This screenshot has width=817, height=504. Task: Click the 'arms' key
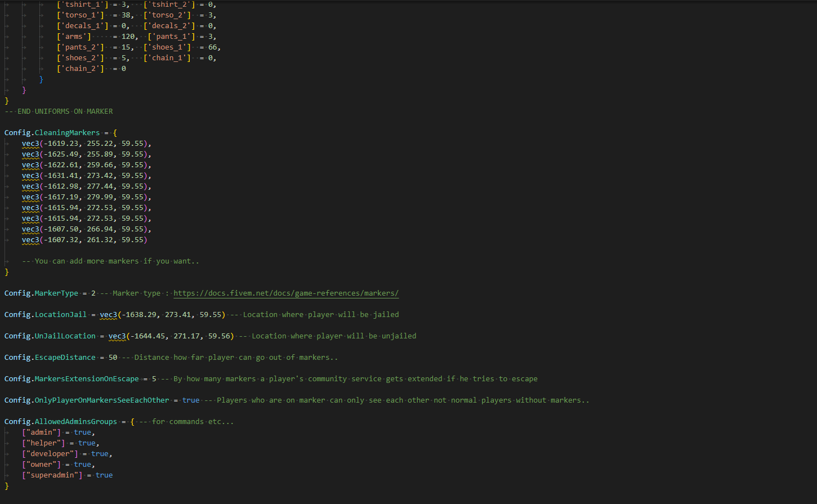tap(74, 37)
